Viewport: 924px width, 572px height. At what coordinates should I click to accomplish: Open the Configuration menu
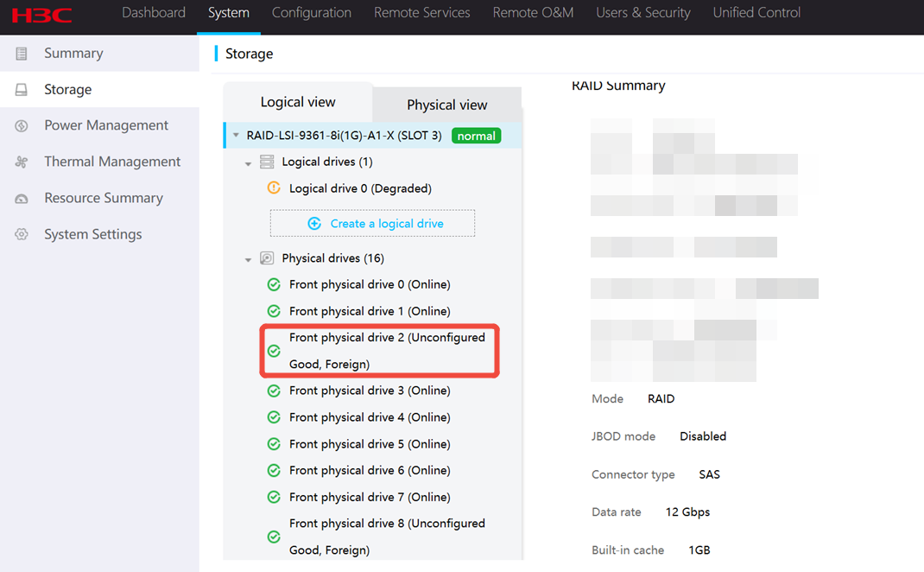point(311,13)
